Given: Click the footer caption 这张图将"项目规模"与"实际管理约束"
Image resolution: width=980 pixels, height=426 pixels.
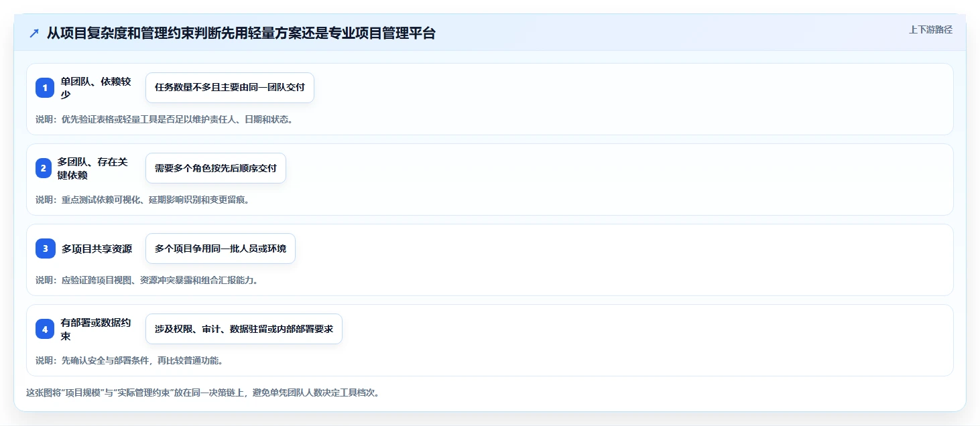Looking at the screenshot, I should pyautogui.click(x=203, y=393).
